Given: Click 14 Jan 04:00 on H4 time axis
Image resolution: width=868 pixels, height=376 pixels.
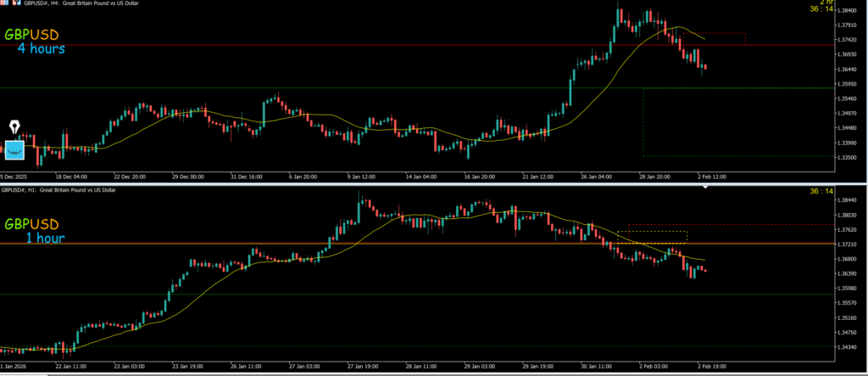Looking at the screenshot, I should click(x=421, y=177).
